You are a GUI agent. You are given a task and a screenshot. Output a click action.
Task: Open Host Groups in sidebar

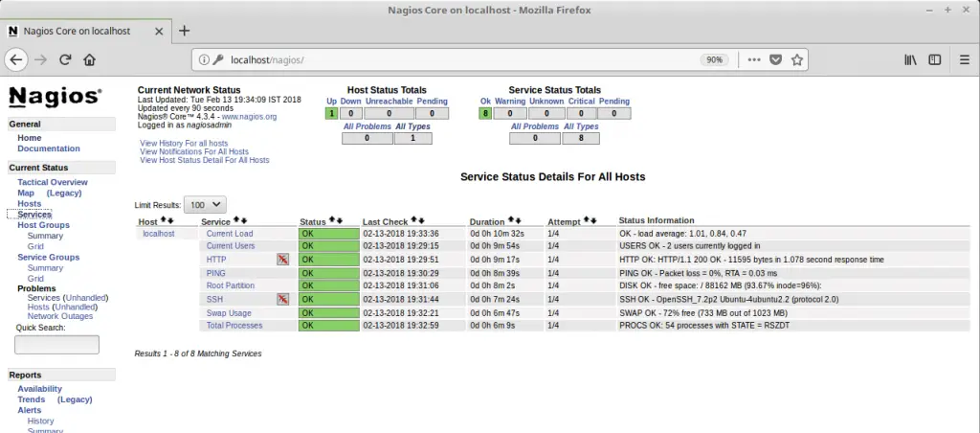point(44,224)
